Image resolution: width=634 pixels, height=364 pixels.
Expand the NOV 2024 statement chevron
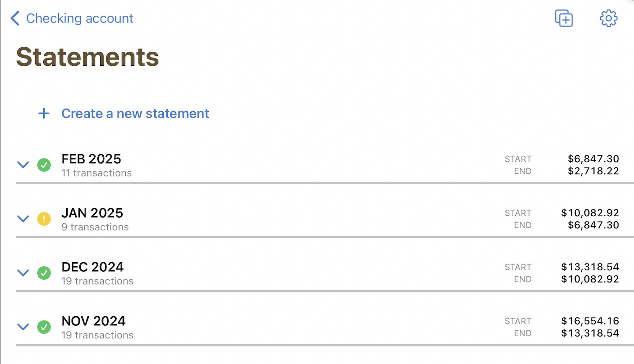point(23,327)
